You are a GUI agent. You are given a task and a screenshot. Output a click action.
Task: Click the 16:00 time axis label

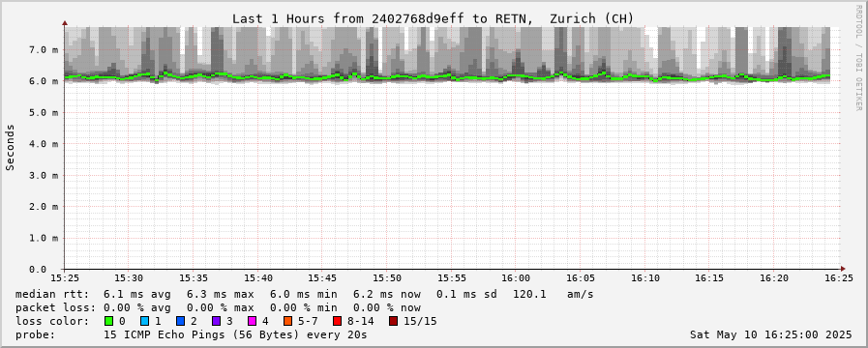(516, 278)
